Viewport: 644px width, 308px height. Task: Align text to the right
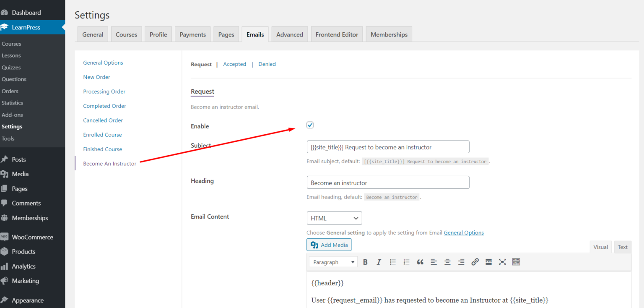point(461,261)
